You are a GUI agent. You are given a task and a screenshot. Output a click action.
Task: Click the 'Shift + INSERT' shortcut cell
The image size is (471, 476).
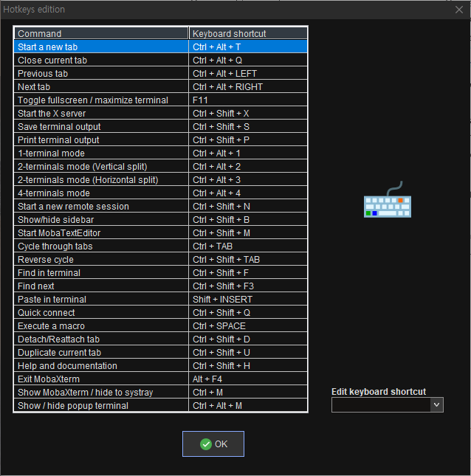pos(248,300)
